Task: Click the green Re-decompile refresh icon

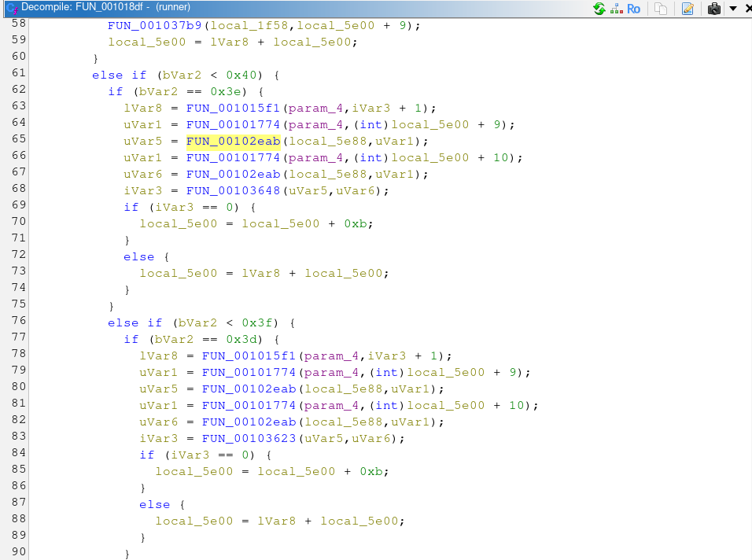Action: [x=599, y=9]
